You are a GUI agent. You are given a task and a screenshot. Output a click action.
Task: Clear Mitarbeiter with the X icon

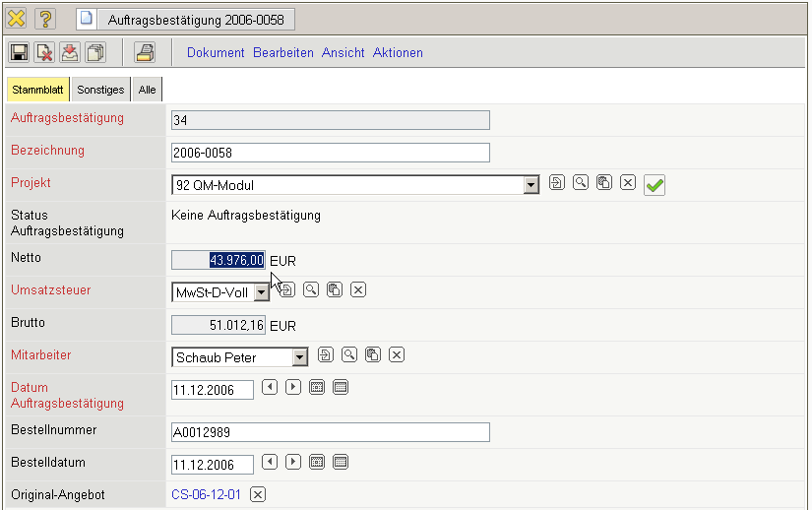coord(397,354)
